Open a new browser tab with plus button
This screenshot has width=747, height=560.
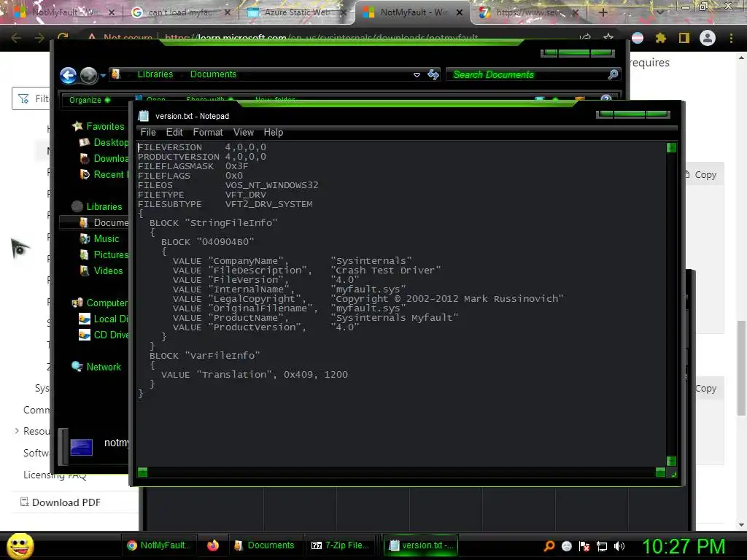point(603,12)
